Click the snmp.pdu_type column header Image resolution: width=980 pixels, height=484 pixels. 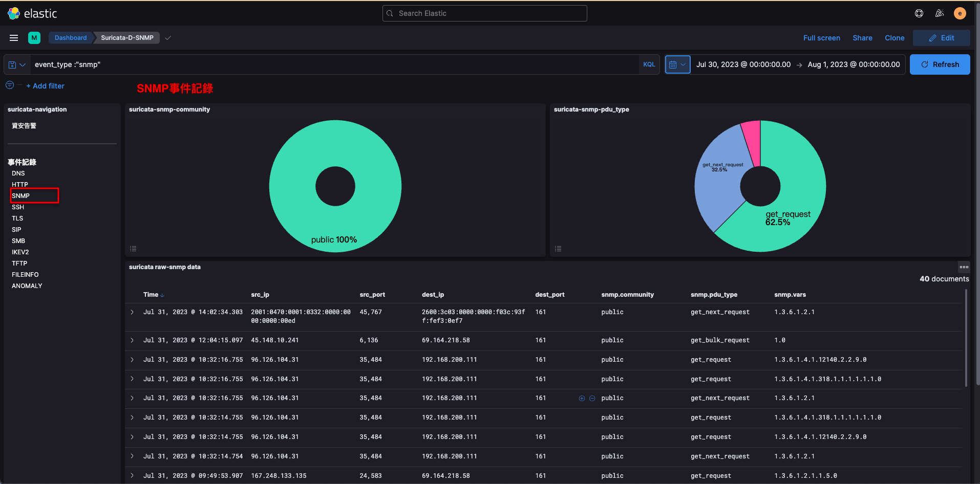[714, 295]
